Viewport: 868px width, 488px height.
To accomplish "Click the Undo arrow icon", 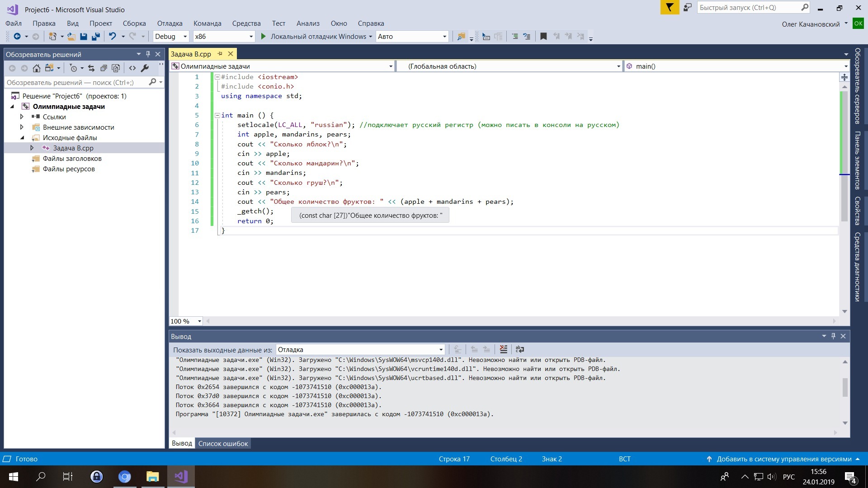I will [112, 37].
